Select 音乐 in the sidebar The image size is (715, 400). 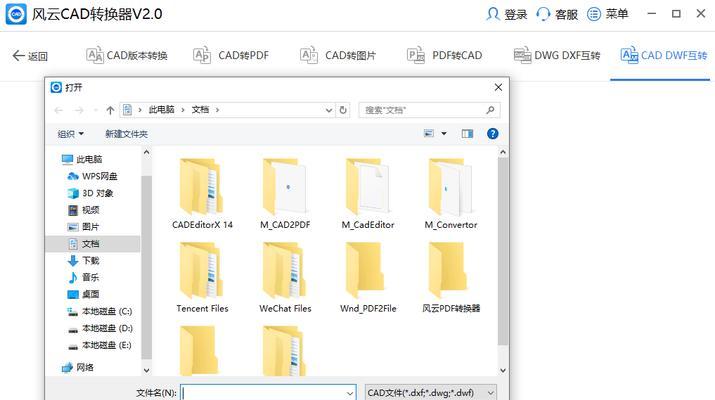pyautogui.click(x=84, y=277)
